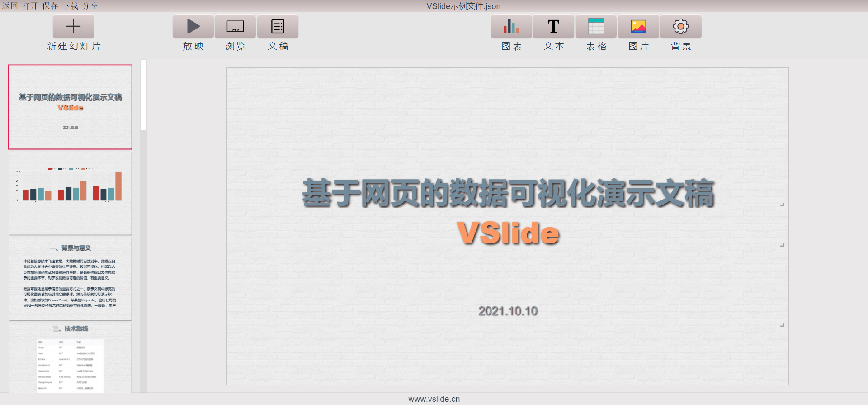Click the 保存 menu item
The image size is (868, 405).
pos(50,6)
